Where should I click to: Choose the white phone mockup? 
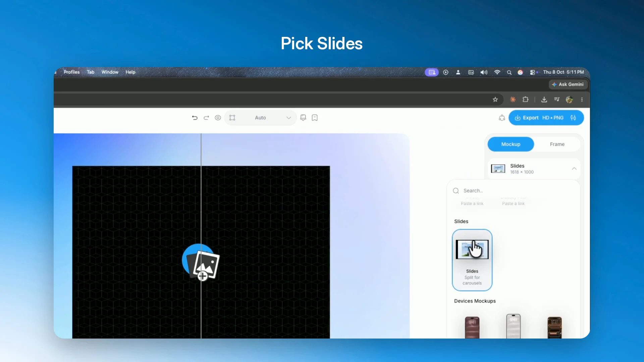[513, 326]
